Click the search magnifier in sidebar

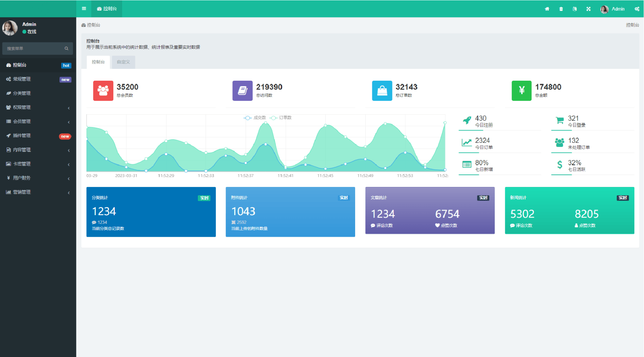click(67, 48)
